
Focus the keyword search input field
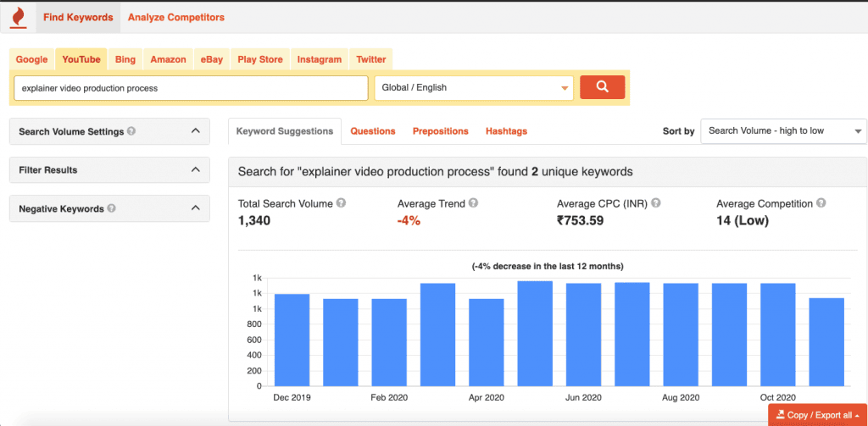[191, 88]
